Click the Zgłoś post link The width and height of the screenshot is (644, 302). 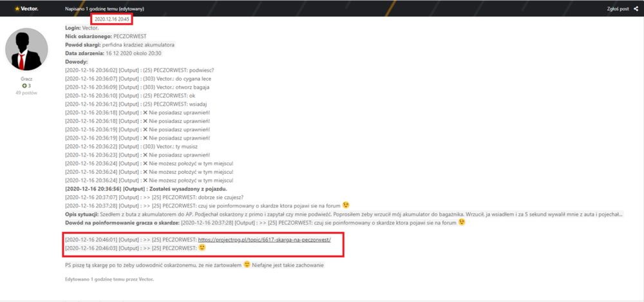(618, 8)
